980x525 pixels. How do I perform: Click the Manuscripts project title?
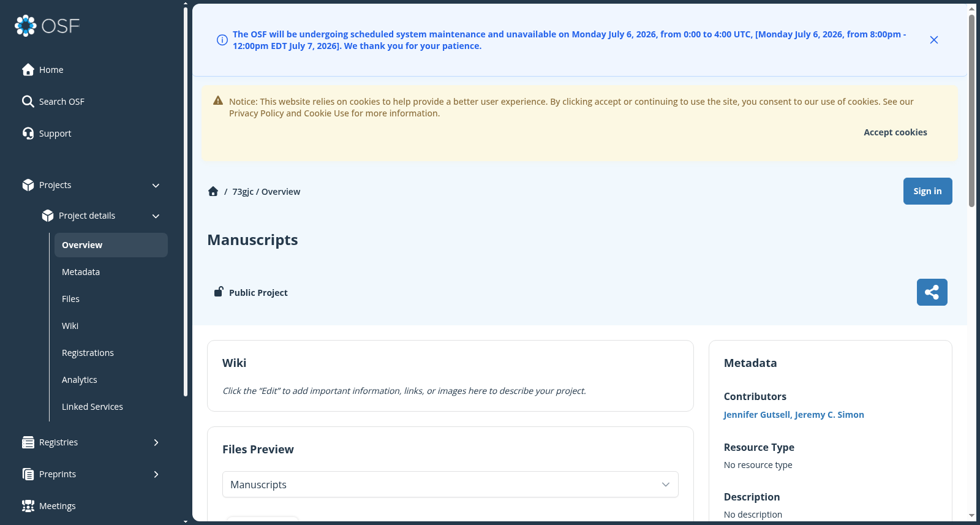pos(252,240)
